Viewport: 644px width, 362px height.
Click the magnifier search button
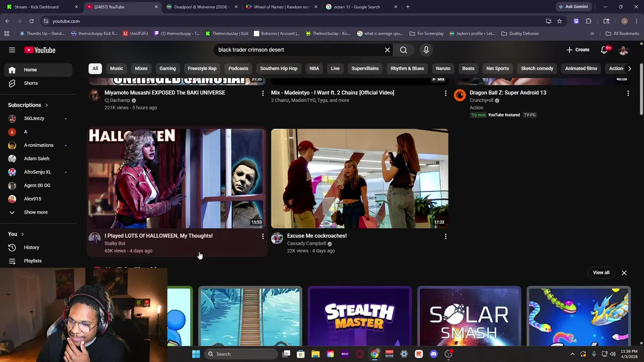click(404, 50)
